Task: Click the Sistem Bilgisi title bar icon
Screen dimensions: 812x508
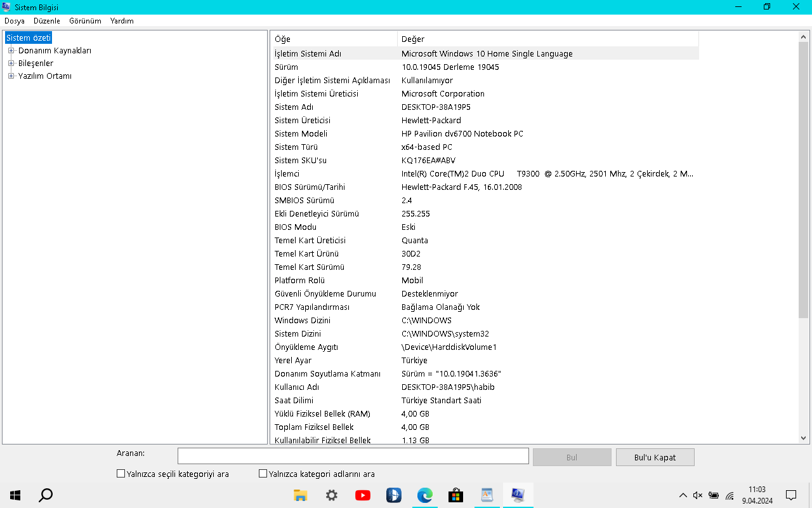Action: (6, 7)
